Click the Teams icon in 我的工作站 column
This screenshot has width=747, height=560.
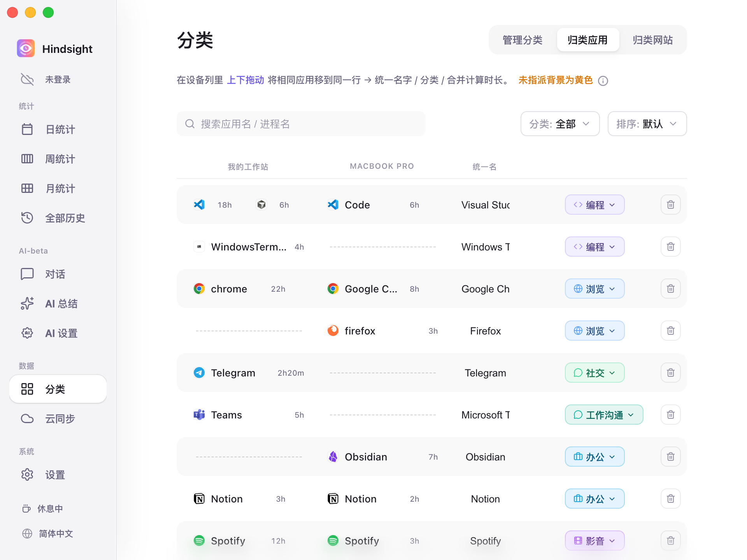(x=199, y=415)
